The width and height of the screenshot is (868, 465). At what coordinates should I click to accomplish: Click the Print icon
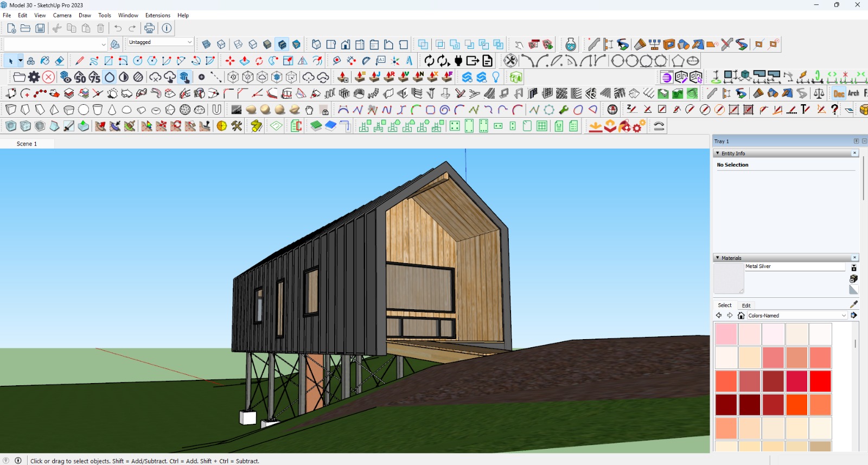tap(149, 28)
